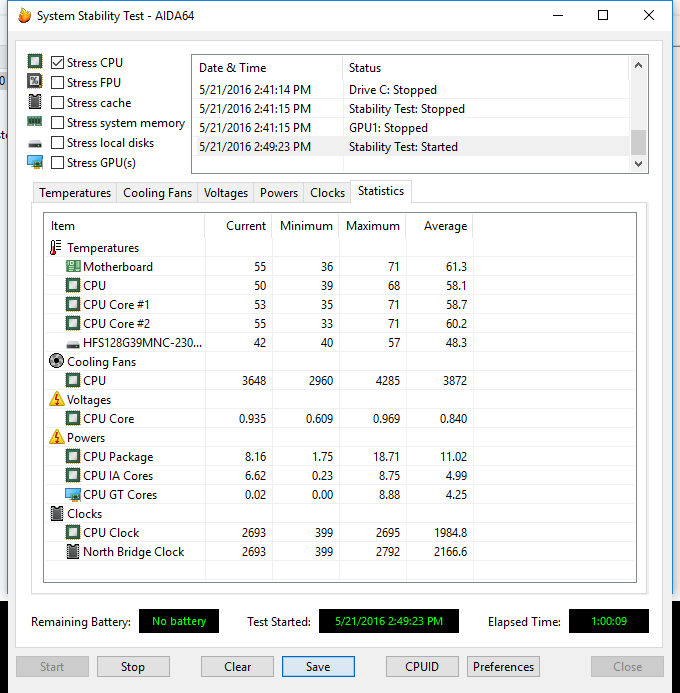Click the Status log column header
Image resolution: width=680 pixels, height=693 pixels.
point(486,68)
